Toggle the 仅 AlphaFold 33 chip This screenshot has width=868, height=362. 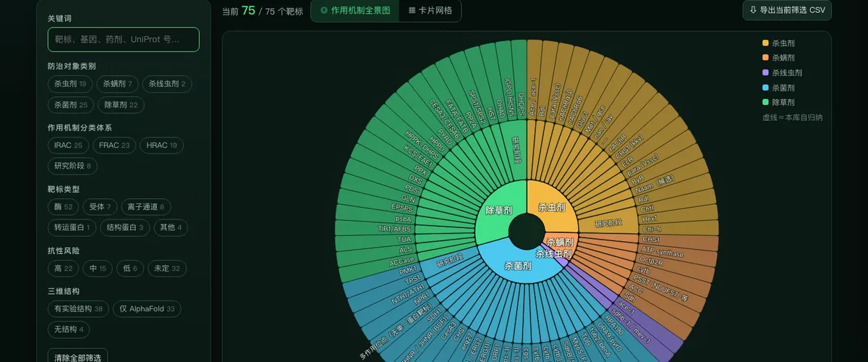147,309
